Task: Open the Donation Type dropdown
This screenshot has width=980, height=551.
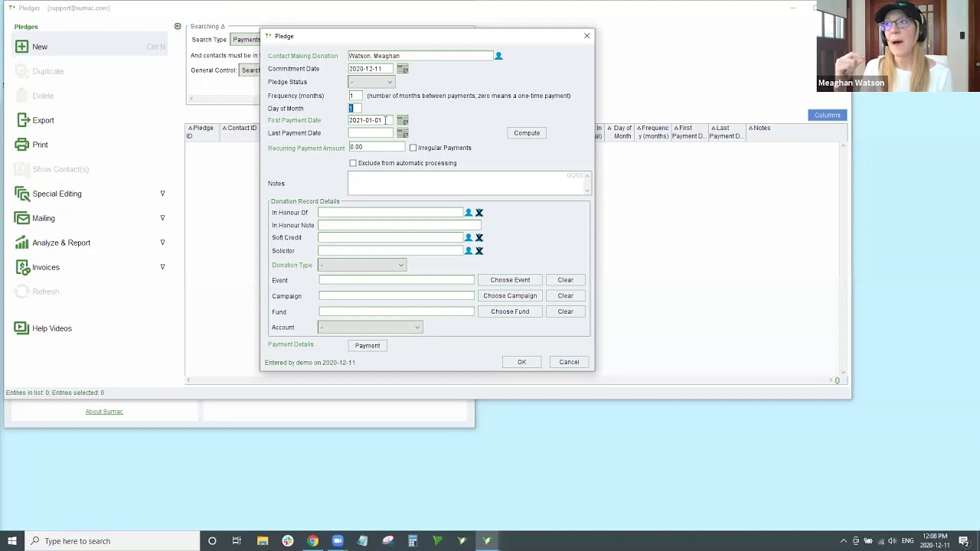Action: pos(362,265)
